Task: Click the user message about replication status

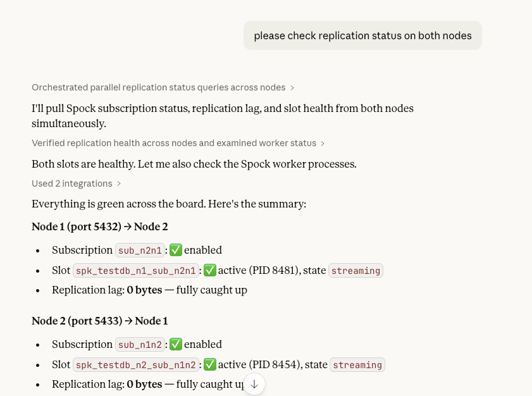Action: point(362,35)
